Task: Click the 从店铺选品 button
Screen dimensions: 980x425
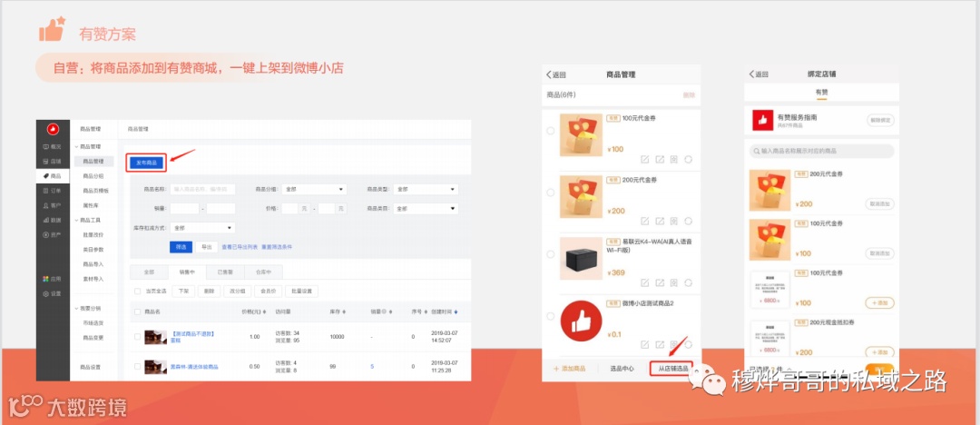Action: [x=673, y=369]
